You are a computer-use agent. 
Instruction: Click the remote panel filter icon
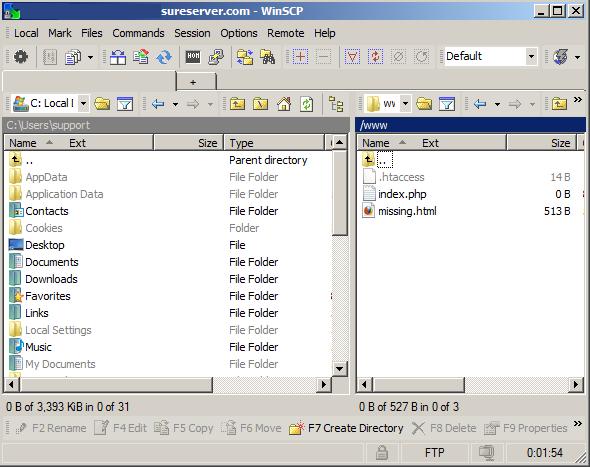coord(447,103)
